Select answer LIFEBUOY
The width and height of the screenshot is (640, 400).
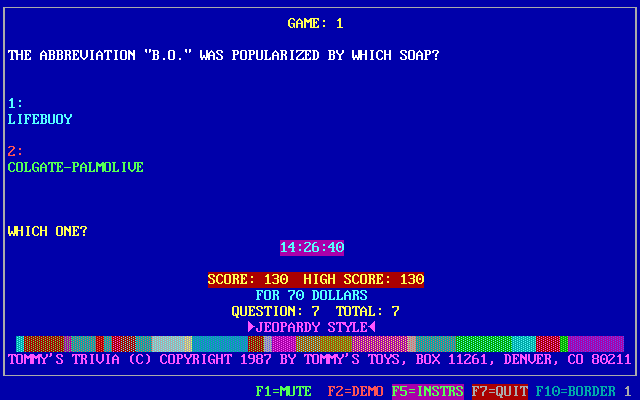40,119
